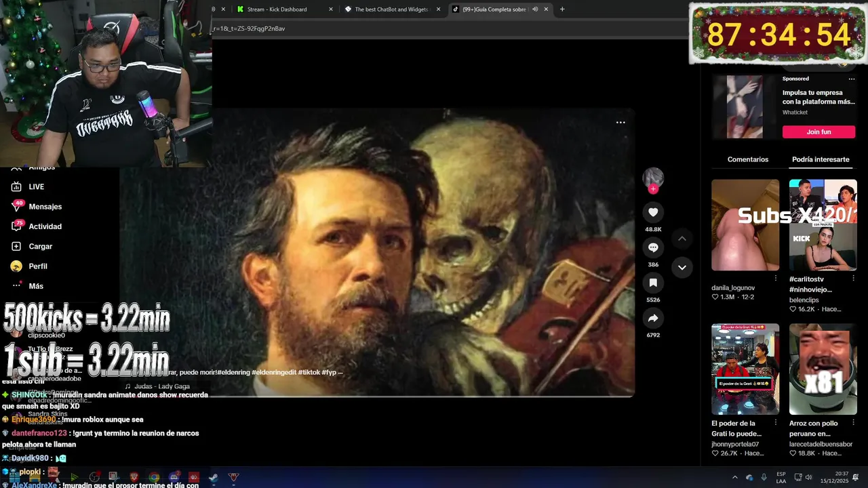The image size is (868, 488).
Task: Save video with the bookmark icon
Action: pos(653,283)
